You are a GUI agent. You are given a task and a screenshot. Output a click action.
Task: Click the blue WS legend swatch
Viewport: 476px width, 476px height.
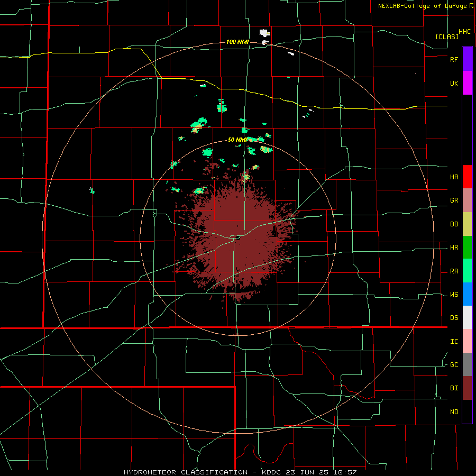[x=467, y=294]
